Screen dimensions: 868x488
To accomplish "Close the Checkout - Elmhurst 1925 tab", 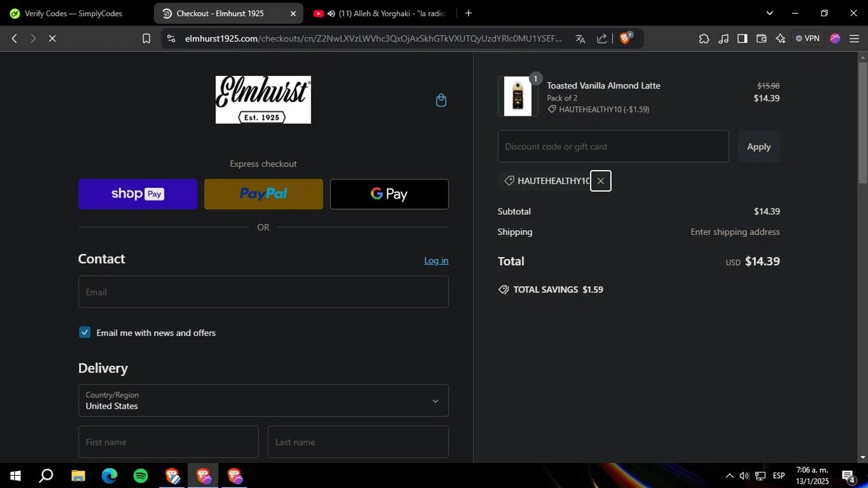I will pos(293,13).
